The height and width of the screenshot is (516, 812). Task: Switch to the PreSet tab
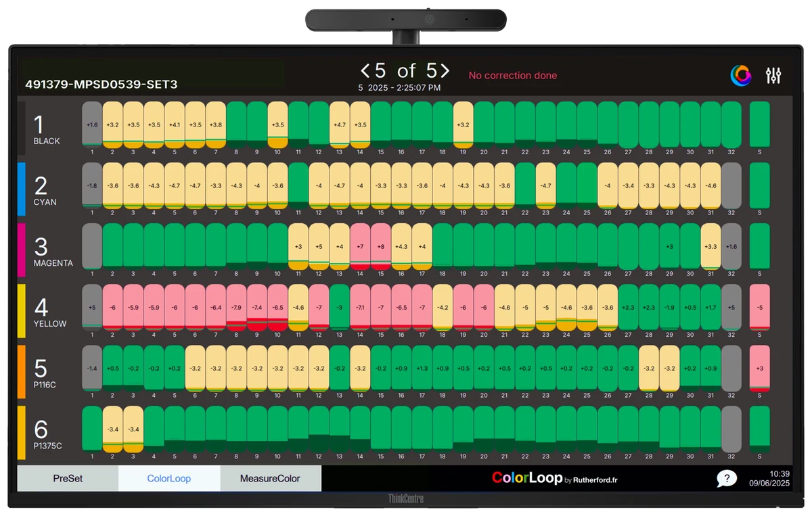(x=68, y=478)
